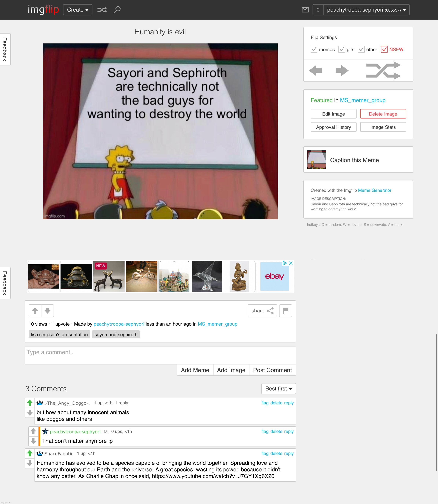Open the notifications counter showing 0
Screen dimensions: 438x504
click(x=318, y=10)
